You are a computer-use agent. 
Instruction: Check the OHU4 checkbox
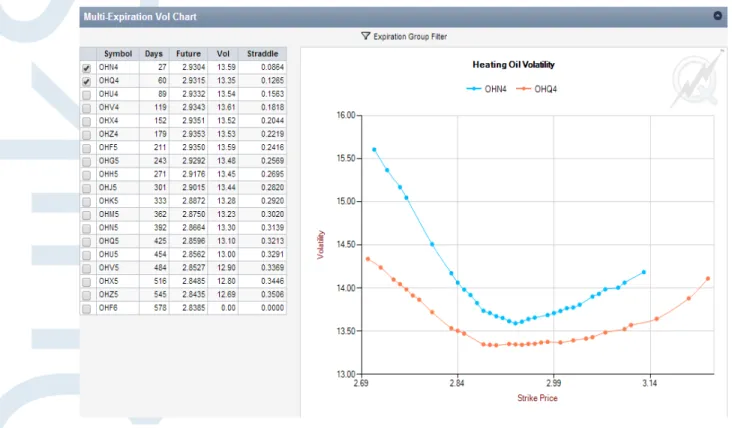point(86,95)
